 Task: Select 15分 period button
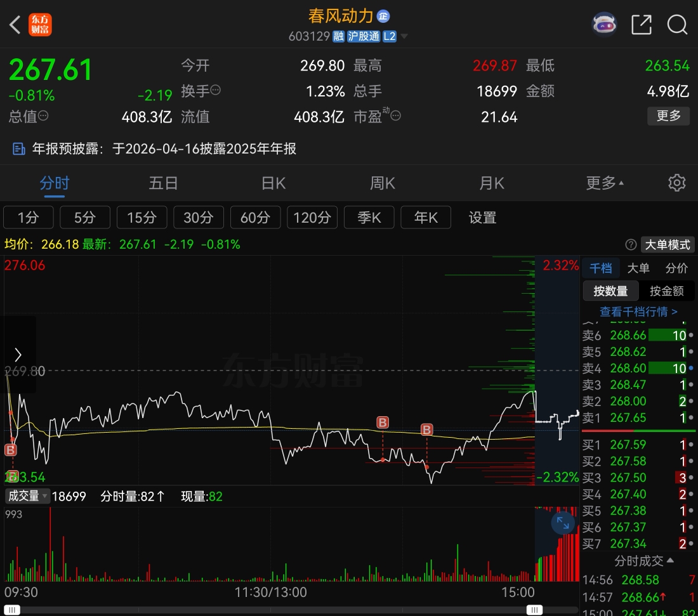point(142,217)
